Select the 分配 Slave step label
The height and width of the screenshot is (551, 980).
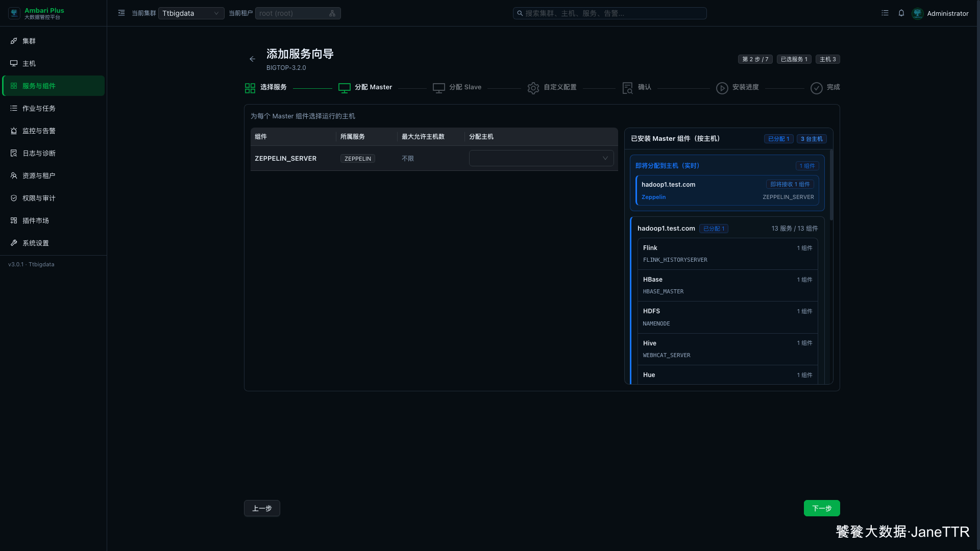click(465, 87)
